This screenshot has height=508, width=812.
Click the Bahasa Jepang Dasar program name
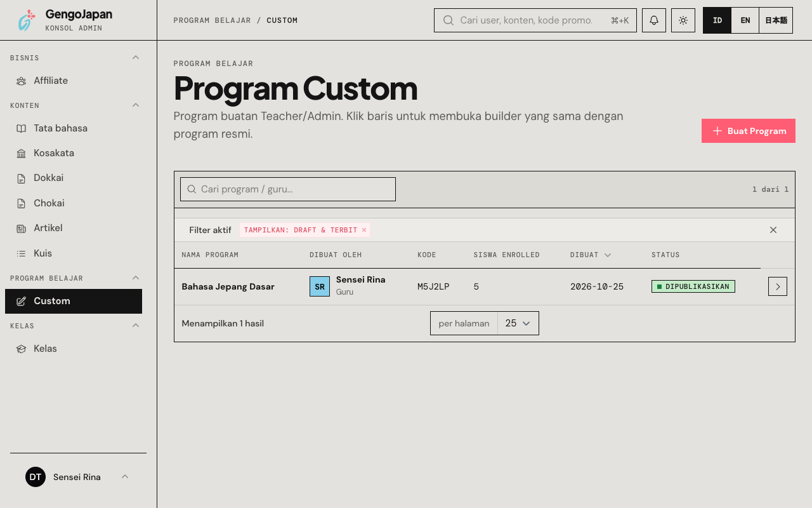point(228,286)
